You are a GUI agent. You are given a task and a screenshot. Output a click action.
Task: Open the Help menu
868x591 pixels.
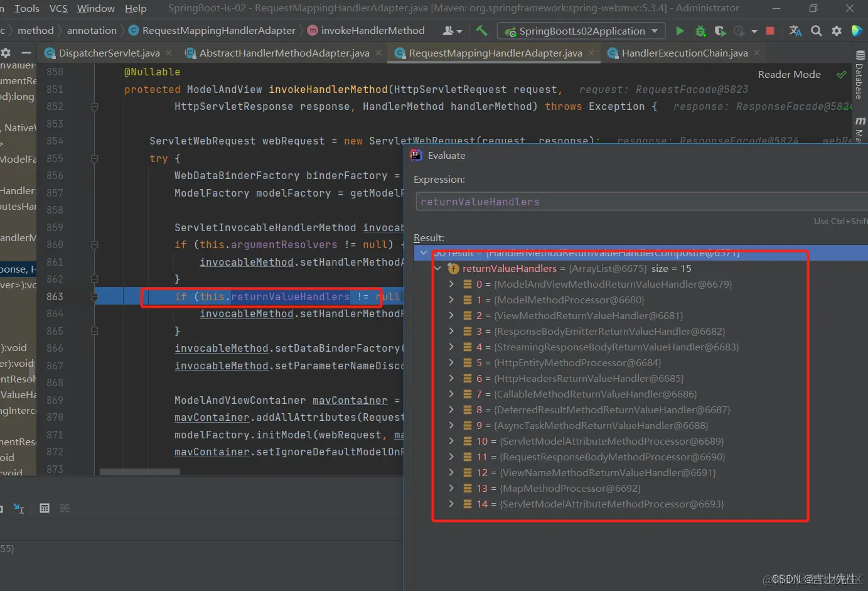(136, 8)
